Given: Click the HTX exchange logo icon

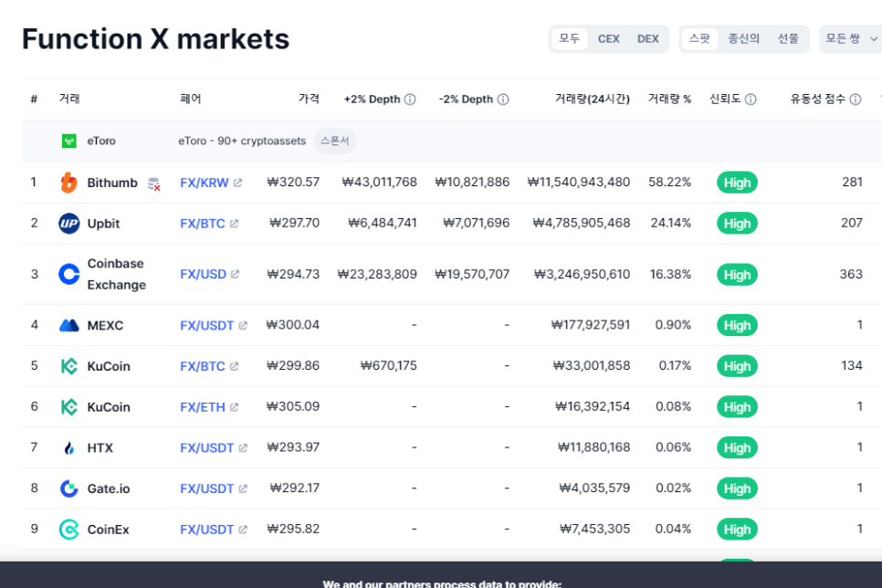Looking at the screenshot, I should tap(68, 448).
